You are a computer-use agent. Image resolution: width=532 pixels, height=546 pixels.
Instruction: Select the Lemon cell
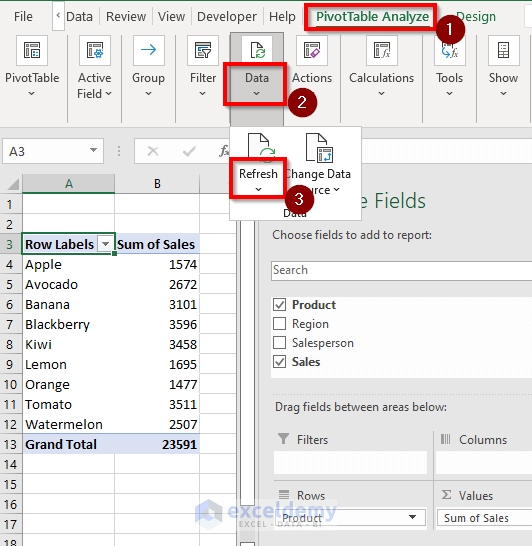(69, 365)
